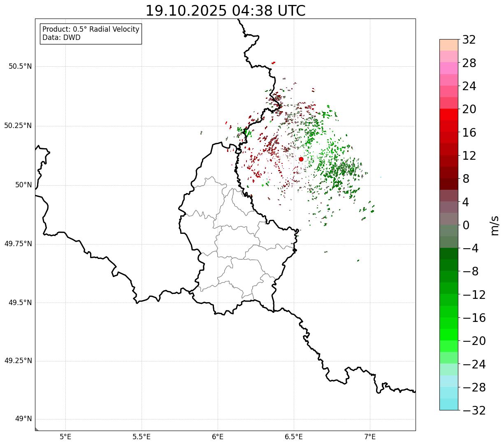The width and height of the screenshot is (504, 445).
Task: Click the dark green -8 m/s colorbar segment
Action: coord(449,265)
